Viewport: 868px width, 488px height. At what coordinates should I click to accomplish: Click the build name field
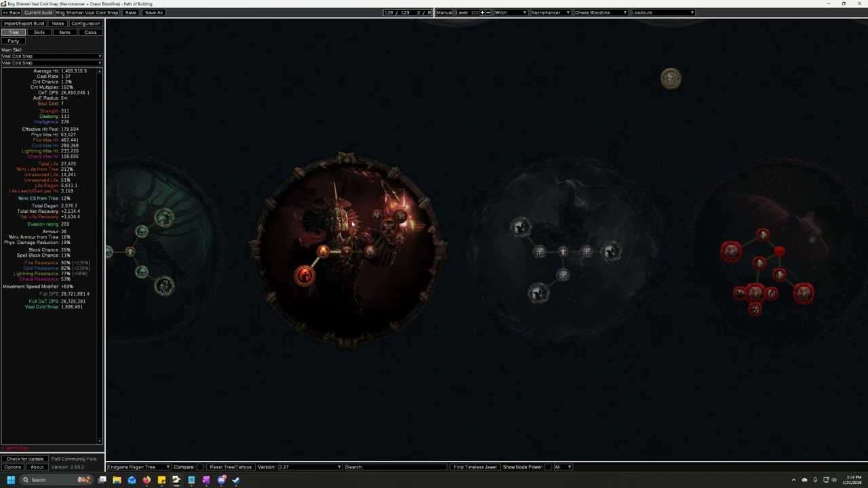coord(87,12)
